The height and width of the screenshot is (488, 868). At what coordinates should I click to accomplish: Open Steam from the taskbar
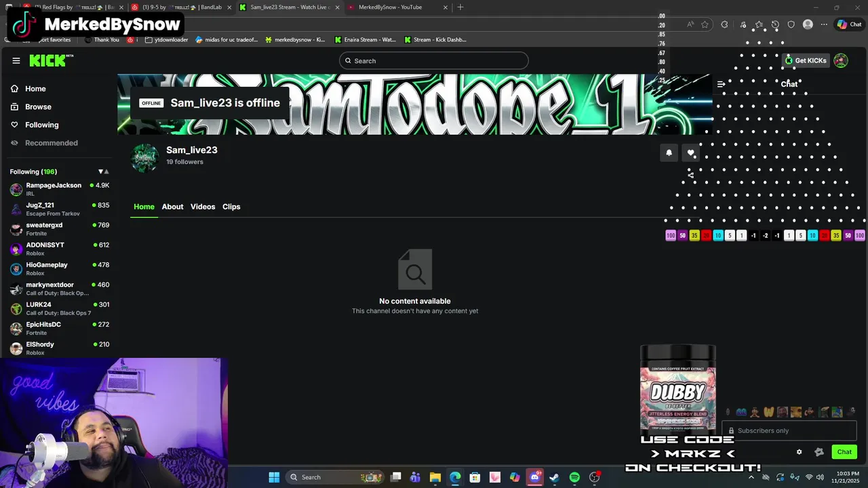click(x=554, y=477)
